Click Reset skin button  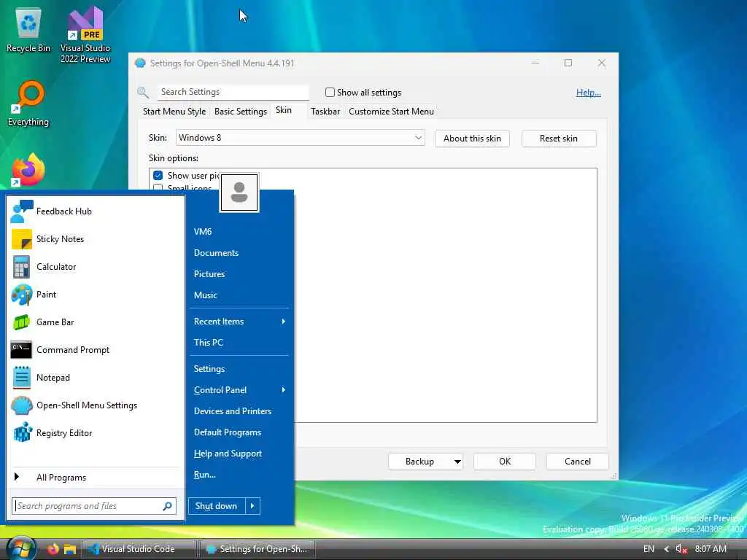point(559,139)
